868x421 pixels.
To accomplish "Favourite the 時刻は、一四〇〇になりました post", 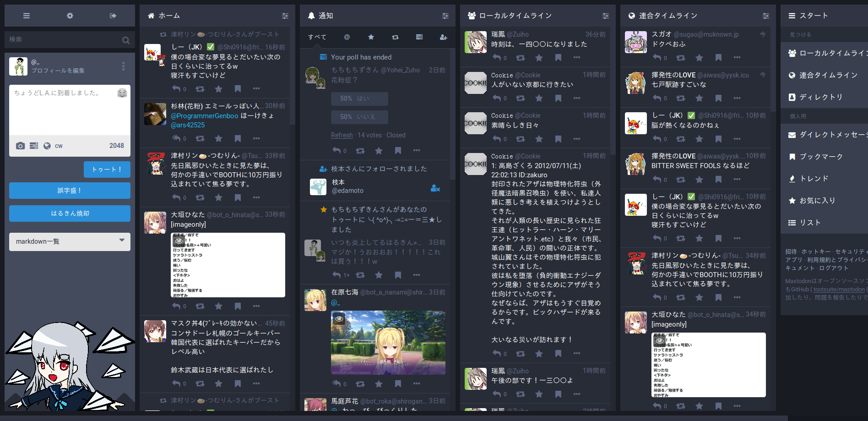I will point(539,58).
